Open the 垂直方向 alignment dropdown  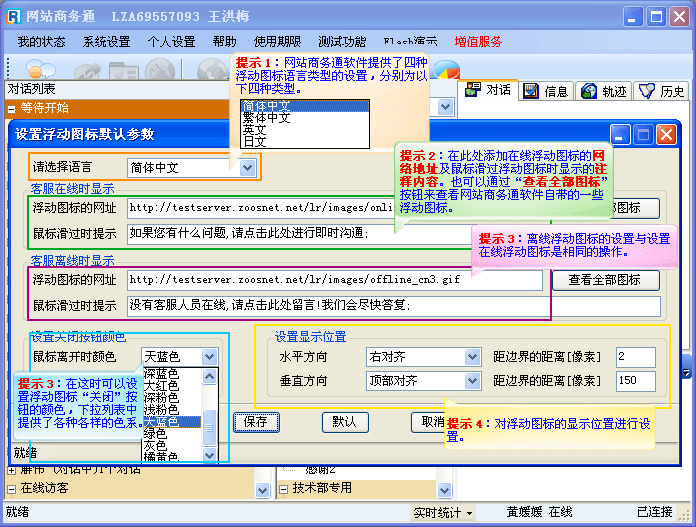coord(472,381)
